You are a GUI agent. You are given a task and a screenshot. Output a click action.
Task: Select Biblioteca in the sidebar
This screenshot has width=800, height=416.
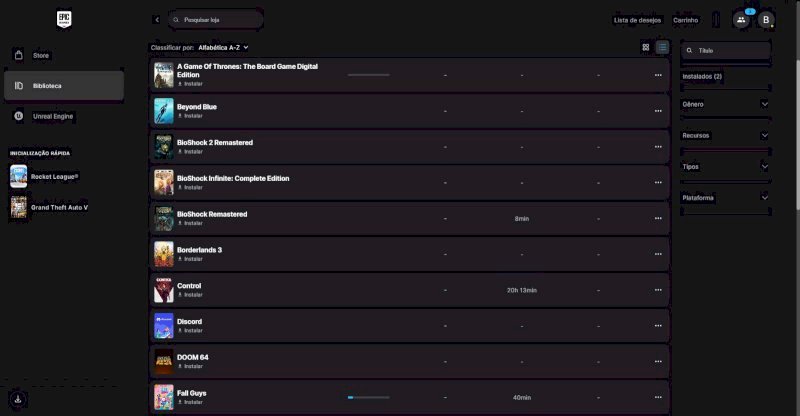tap(64, 86)
